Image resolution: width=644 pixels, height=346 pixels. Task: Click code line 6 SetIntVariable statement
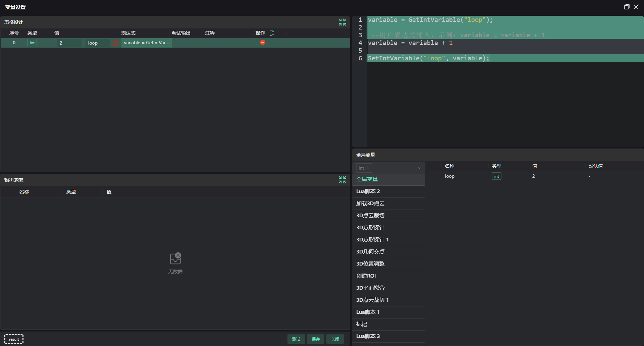click(429, 58)
